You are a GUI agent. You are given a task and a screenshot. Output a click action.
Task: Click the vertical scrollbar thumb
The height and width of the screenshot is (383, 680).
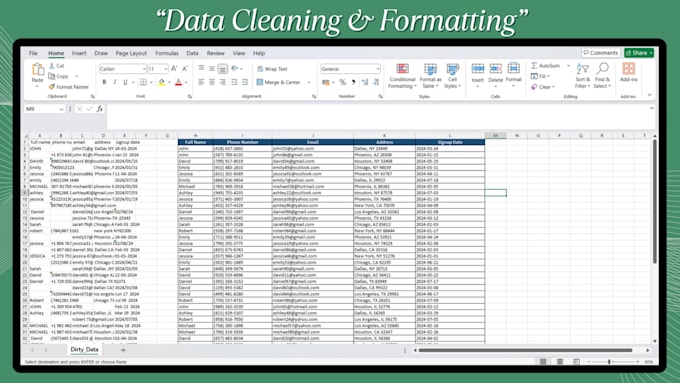point(654,201)
